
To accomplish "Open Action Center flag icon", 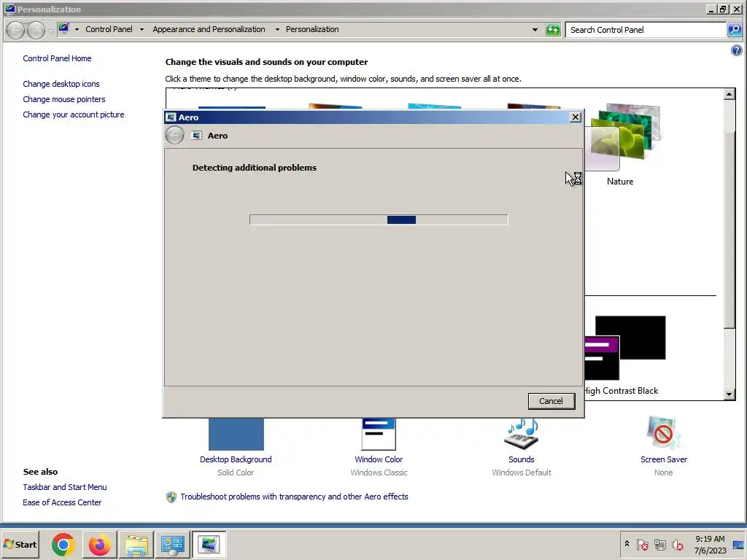I will coord(642,545).
